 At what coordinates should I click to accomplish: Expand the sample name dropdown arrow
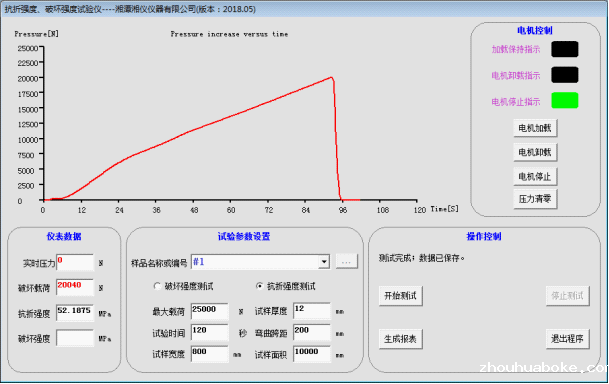pyautogui.click(x=324, y=262)
